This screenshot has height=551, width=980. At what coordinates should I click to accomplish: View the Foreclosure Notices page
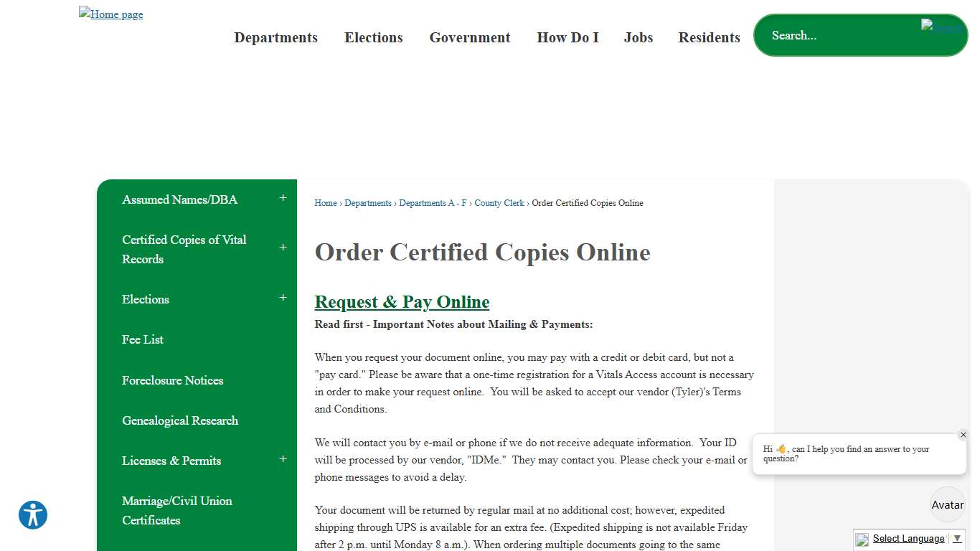point(172,380)
